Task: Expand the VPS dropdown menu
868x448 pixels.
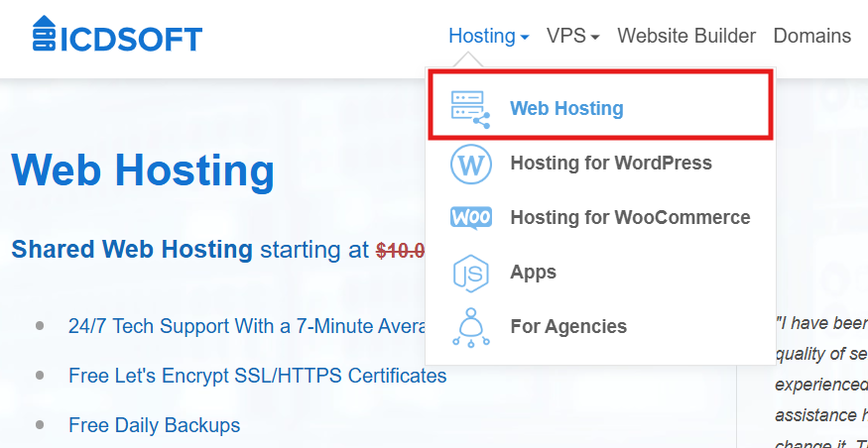Action: tap(573, 36)
